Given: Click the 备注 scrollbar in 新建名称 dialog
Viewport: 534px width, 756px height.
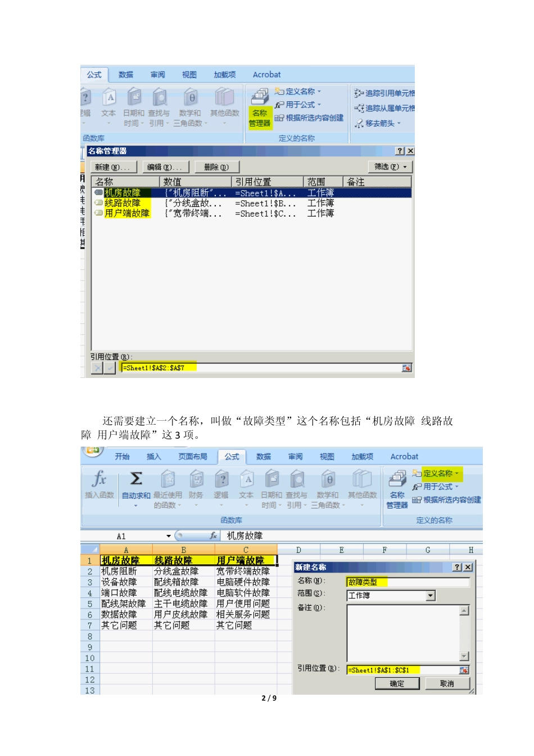Looking at the screenshot, I should point(464,633).
